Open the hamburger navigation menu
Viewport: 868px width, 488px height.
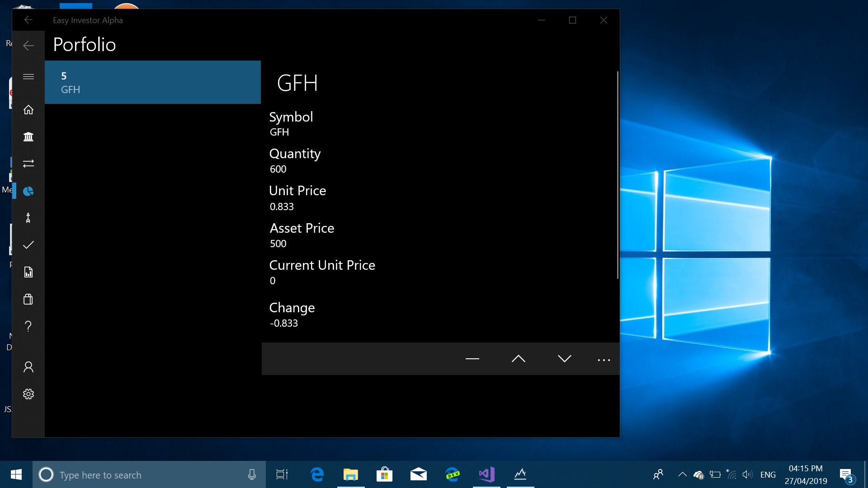point(28,77)
